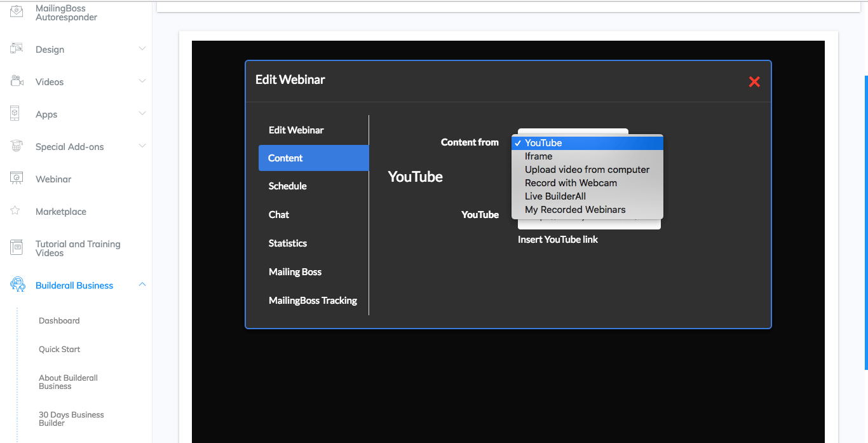
Task: Open About Builderall Business submenu item
Action: tap(68, 382)
